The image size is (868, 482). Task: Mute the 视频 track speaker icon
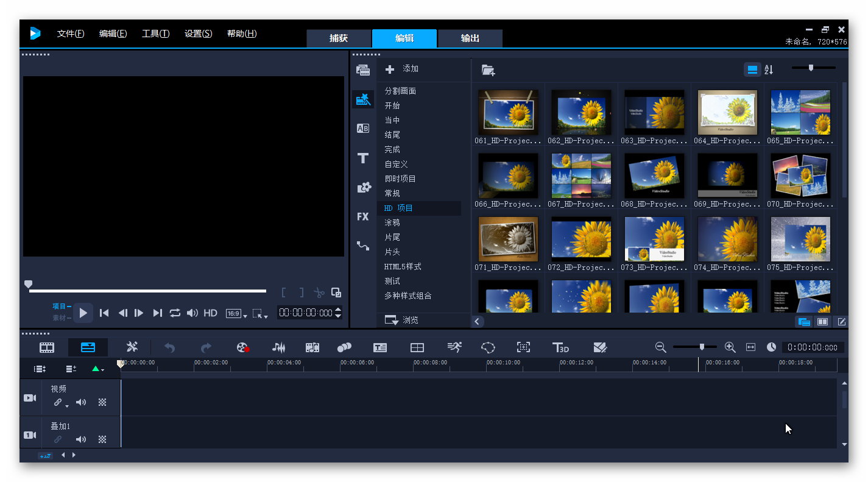pos(81,402)
